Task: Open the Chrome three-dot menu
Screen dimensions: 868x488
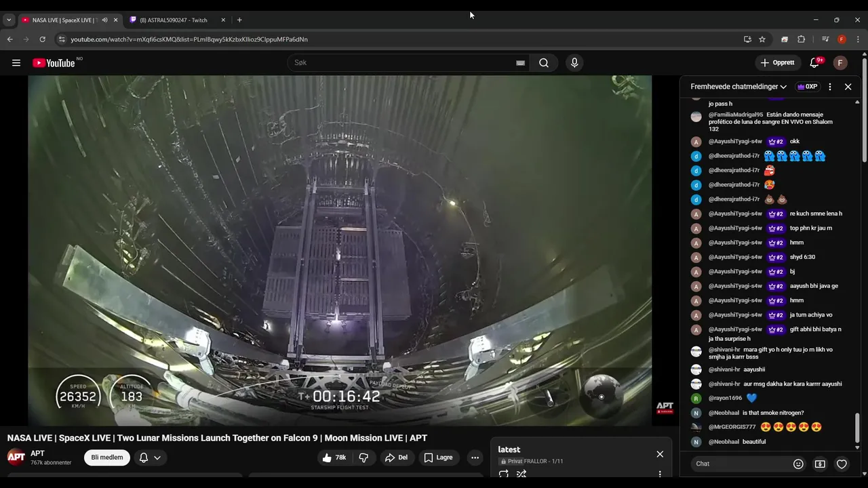Action: coord(858,39)
